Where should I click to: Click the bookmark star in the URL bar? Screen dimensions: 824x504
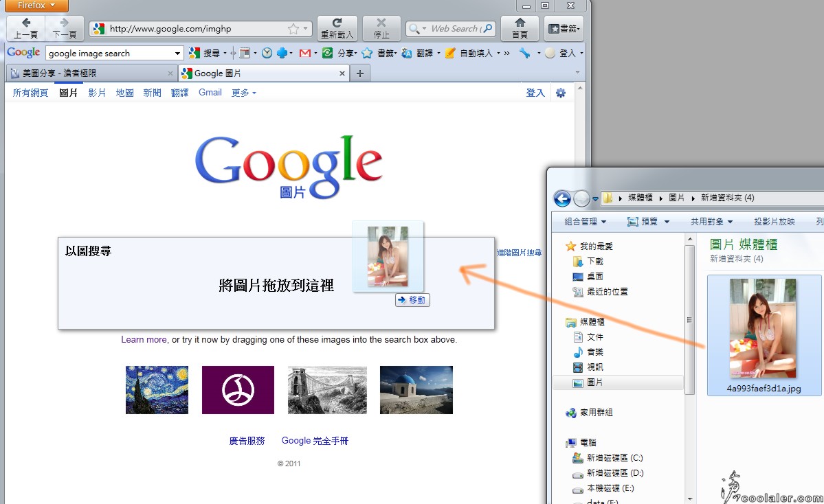click(x=293, y=29)
